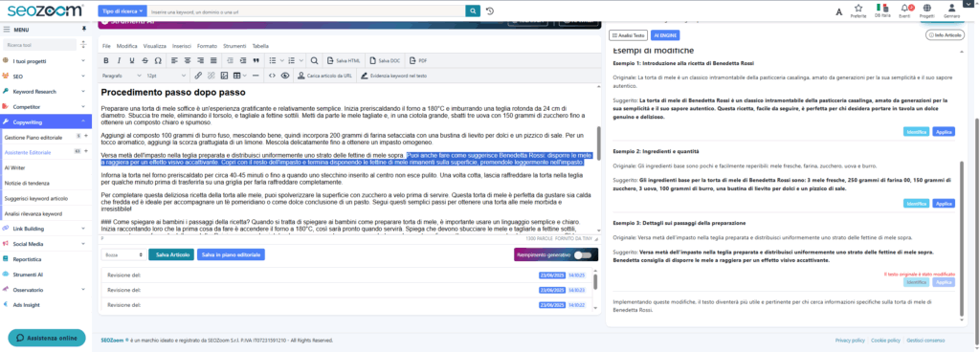980x352 pixels.
Task: Expand SEO sidebar section
Action: point(46,77)
